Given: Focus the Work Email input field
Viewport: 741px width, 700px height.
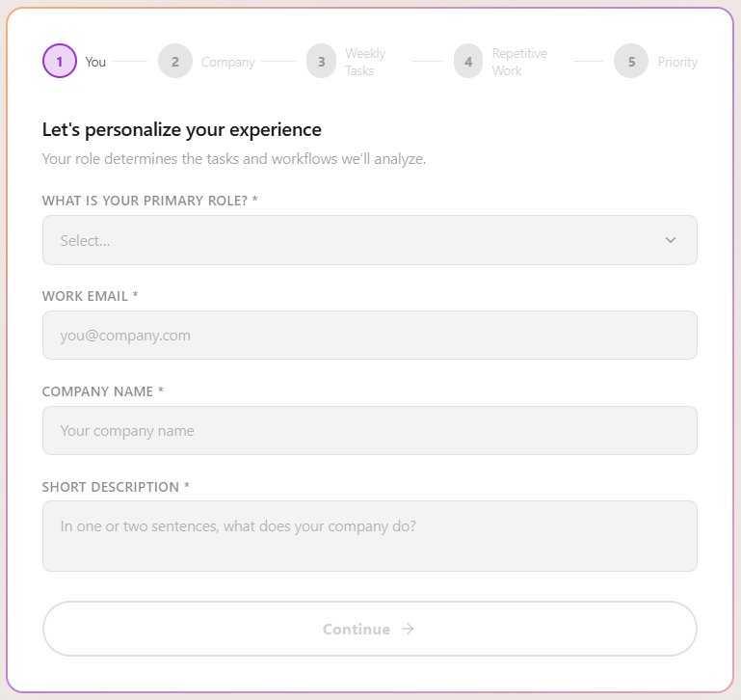Looking at the screenshot, I should 369,336.
